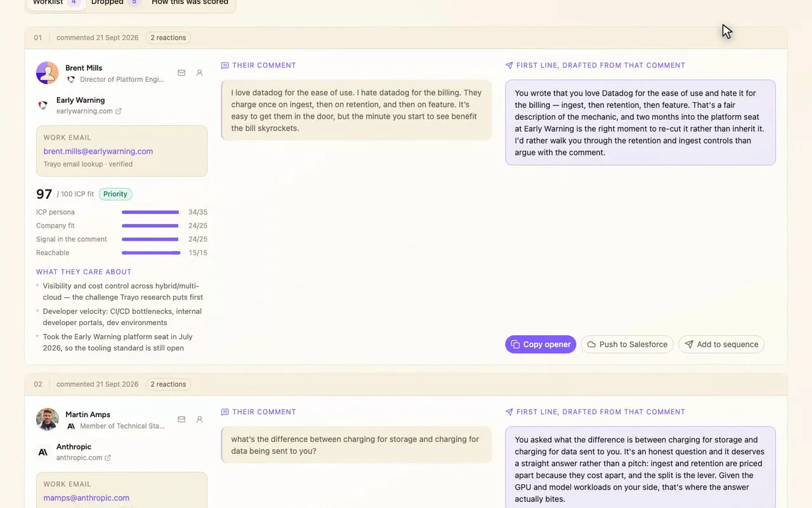The width and height of the screenshot is (812, 508).
Task: Click the Signal in the comment bar
Action: tap(150, 239)
